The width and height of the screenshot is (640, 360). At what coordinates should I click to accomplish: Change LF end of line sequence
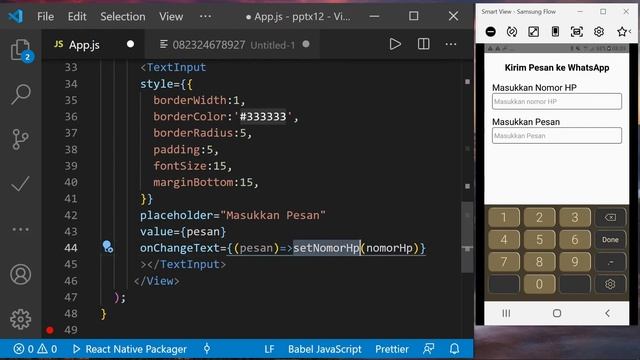coord(269,349)
